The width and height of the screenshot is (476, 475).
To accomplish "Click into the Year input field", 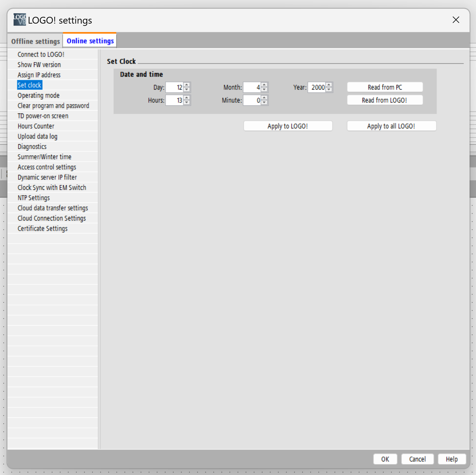I will (317, 87).
